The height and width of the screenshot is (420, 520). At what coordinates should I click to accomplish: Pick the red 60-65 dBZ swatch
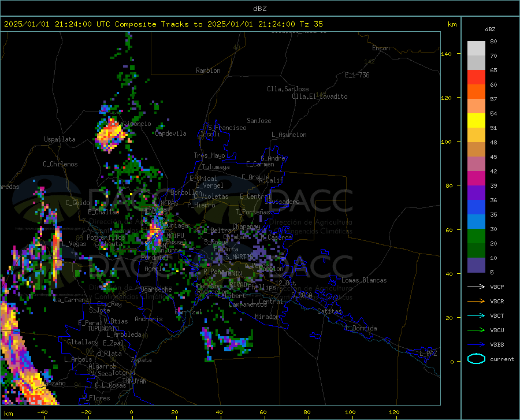pyautogui.click(x=476, y=77)
